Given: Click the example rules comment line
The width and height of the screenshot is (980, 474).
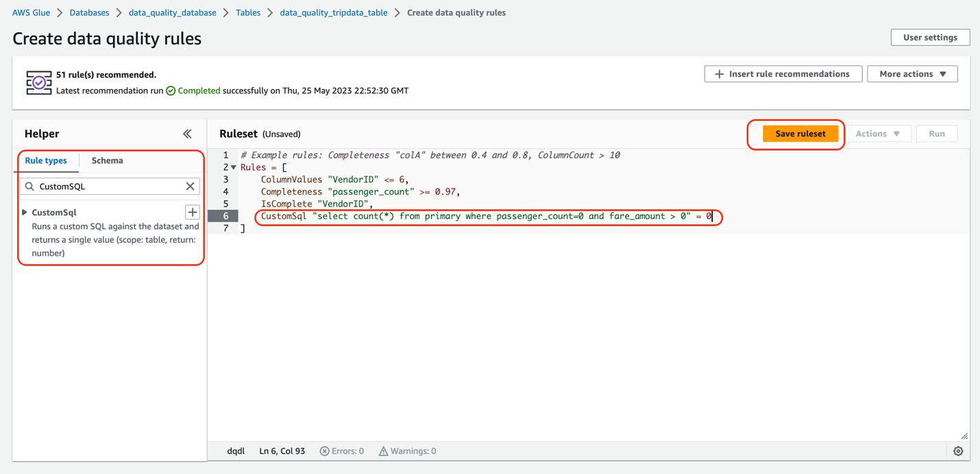Looking at the screenshot, I should pyautogui.click(x=430, y=155).
